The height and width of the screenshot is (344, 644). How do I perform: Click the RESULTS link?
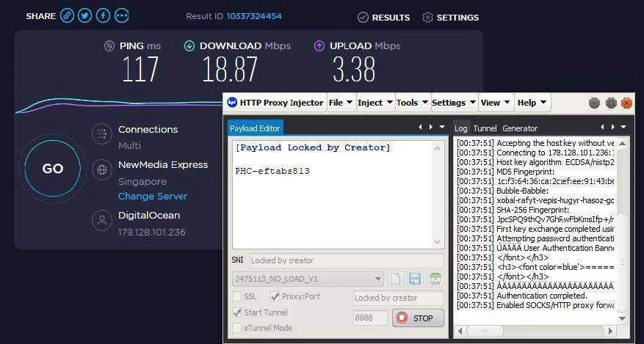[391, 18]
